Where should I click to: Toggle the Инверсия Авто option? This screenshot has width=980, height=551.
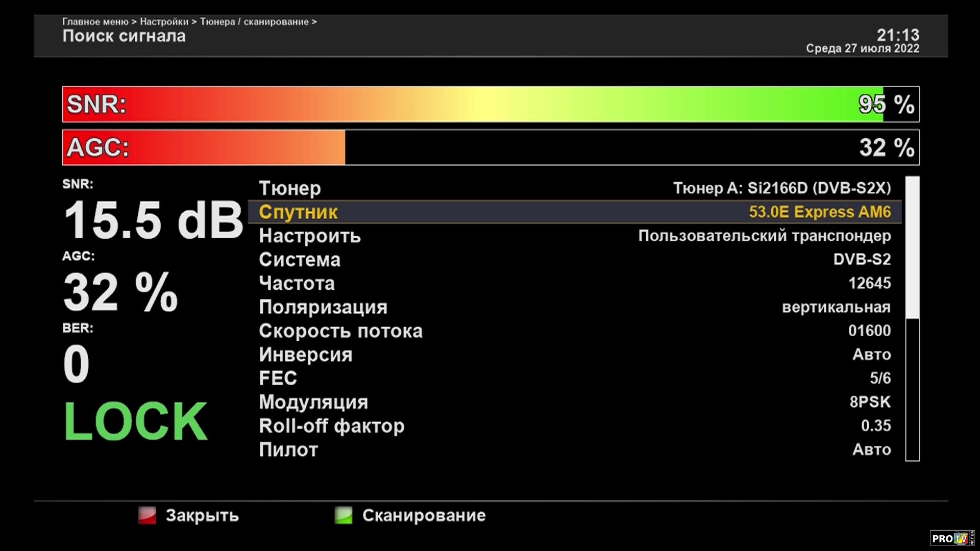point(574,355)
